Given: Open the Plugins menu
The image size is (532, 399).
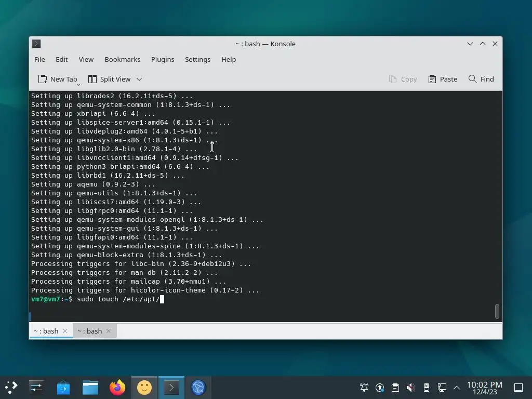Looking at the screenshot, I should point(163,59).
